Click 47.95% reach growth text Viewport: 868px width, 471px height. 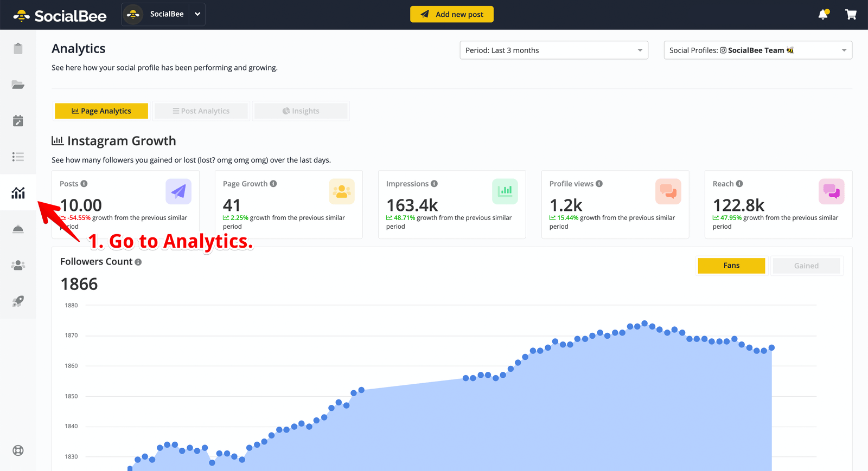click(731, 218)
